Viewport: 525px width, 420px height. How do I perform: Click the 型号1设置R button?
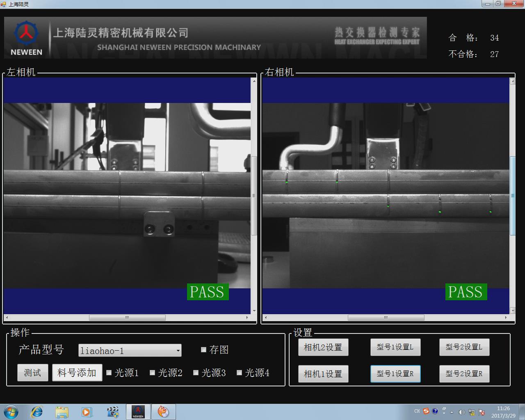395,374
